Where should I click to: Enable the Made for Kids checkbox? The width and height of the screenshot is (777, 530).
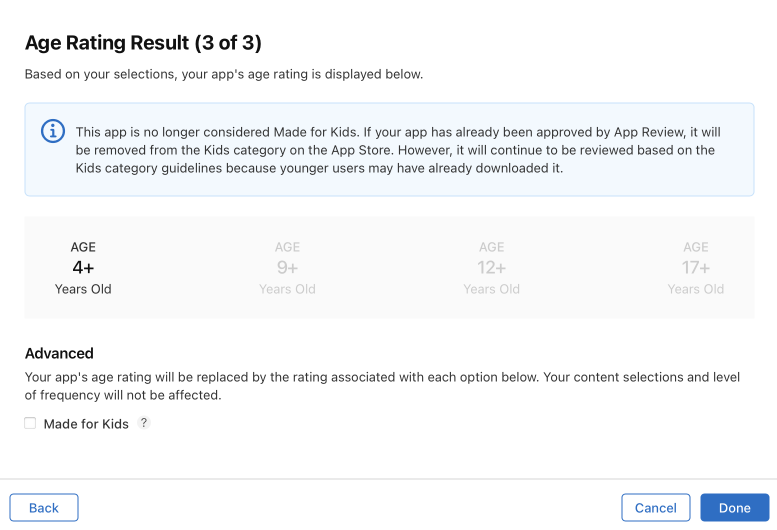30,423
